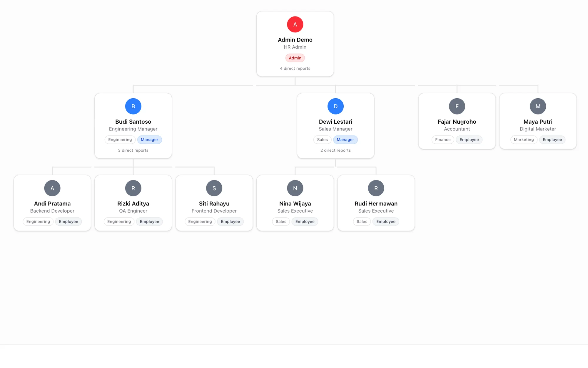Select the HR Admin job title
The image size is (588, 368).
[x=295, y=47]
